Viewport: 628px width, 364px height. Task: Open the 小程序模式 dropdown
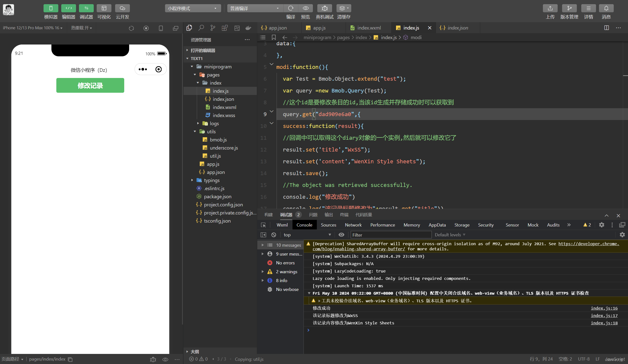tap(193, 8)
